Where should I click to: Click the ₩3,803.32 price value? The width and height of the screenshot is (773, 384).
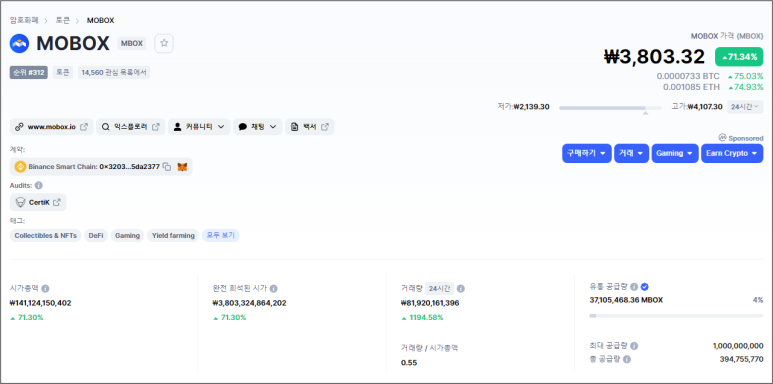[x=654, y=57]
